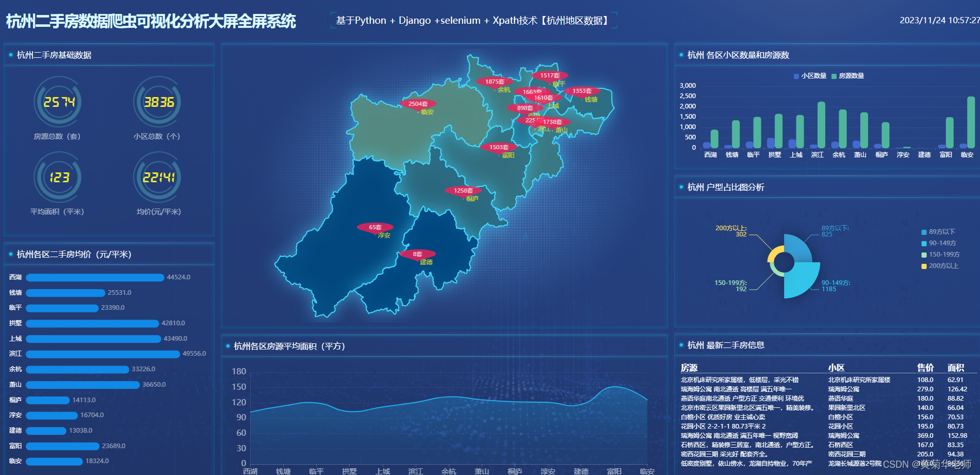Click the 滨江 average price bar

coord(103,354)
